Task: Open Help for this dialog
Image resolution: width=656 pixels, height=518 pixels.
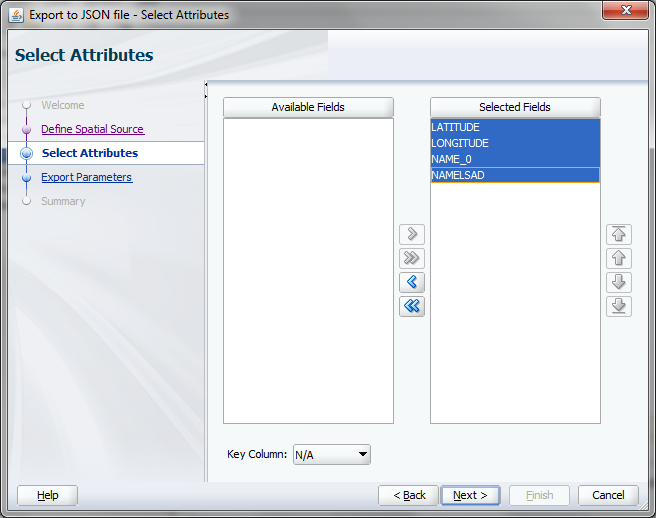Action: click(47, 495)
